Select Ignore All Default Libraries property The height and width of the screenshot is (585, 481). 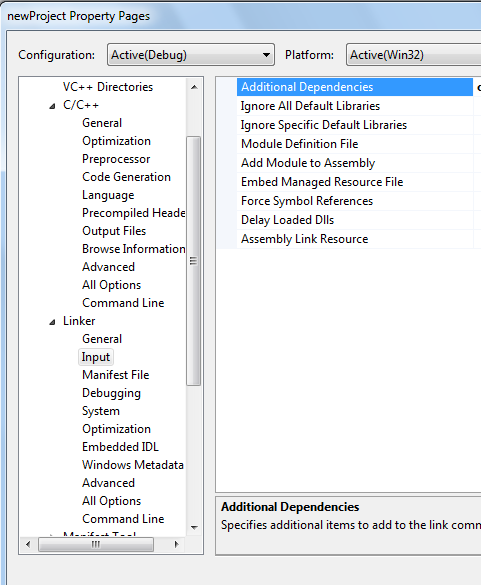[x=355, y=106]
